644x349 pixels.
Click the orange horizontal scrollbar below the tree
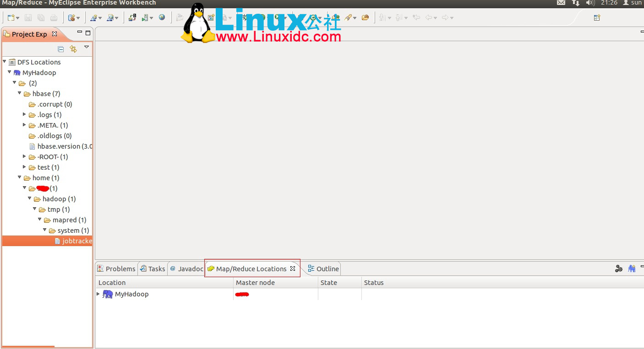pyautogui.click(x=27, y=347)
